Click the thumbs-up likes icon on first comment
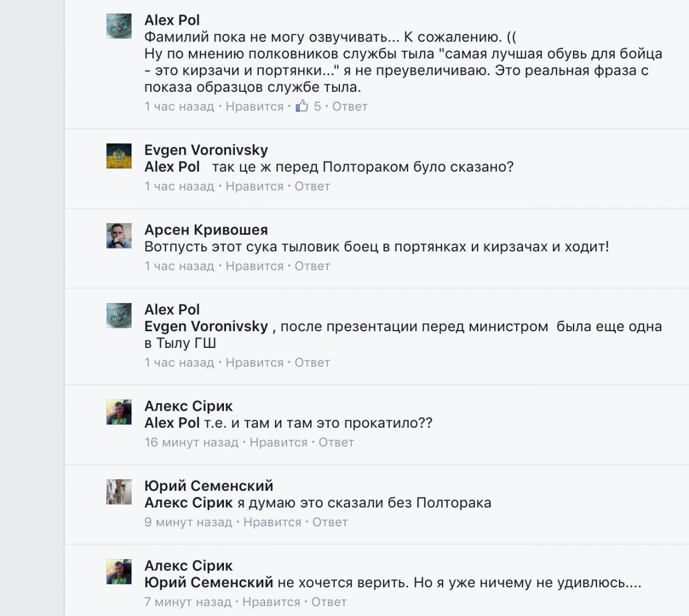 tap(302, 106)
